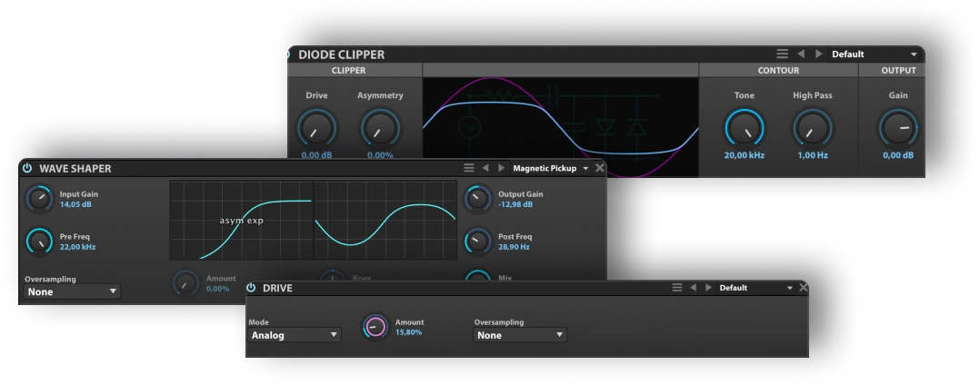
Task: Select next preset in Wave Shaper
Action: click(x=501, y=168)
